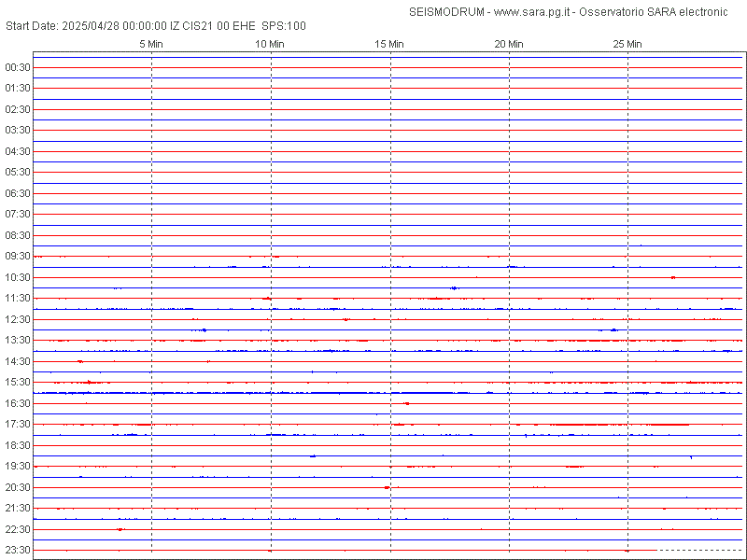Click the red spike on the 14:30 trace

[80, 361]
